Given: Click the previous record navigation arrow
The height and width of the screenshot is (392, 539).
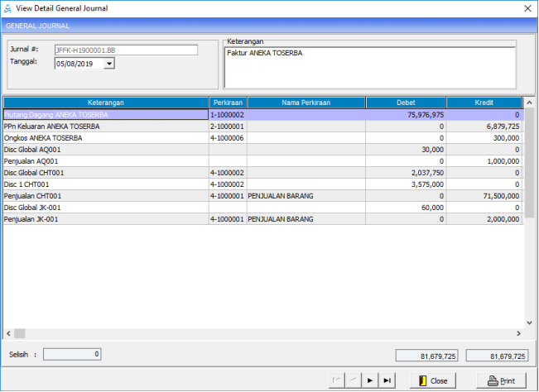Looking at the screenshot, I should [x=353, y=380].
